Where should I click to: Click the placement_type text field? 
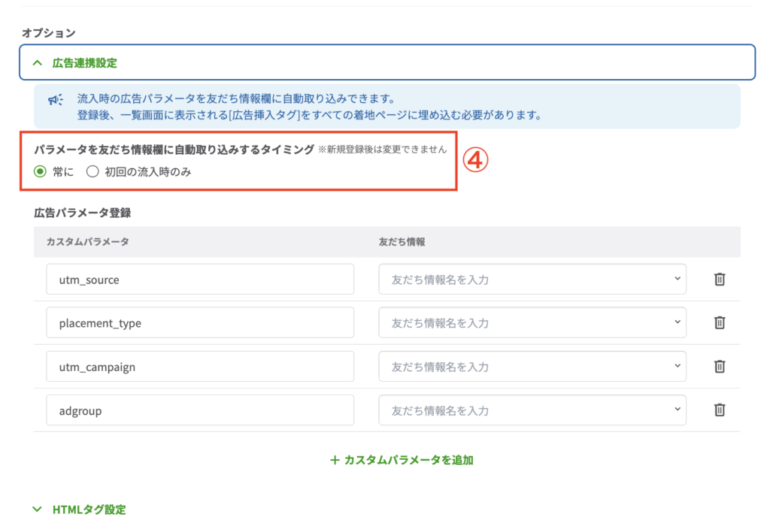click(199, 322)
